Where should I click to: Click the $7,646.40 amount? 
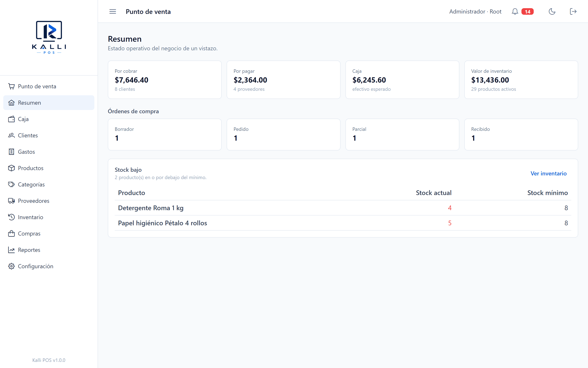pos(131,80)
